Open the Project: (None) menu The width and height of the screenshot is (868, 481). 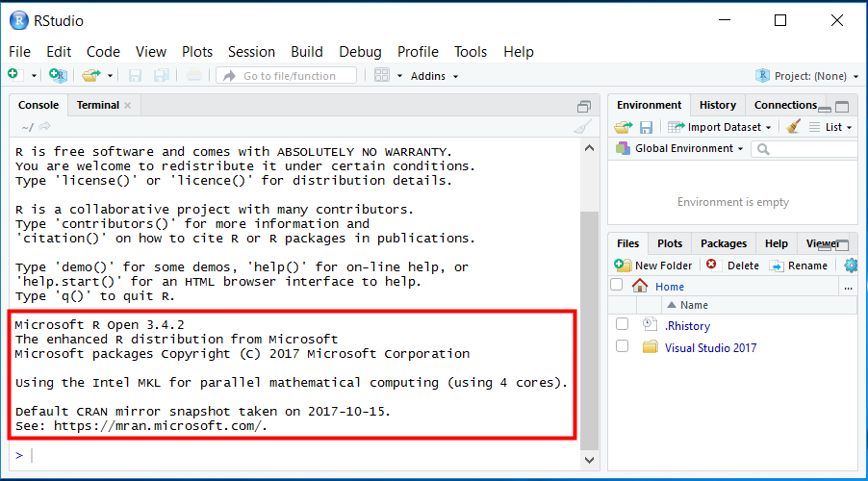pyautogui.click(x=807, y=76)
